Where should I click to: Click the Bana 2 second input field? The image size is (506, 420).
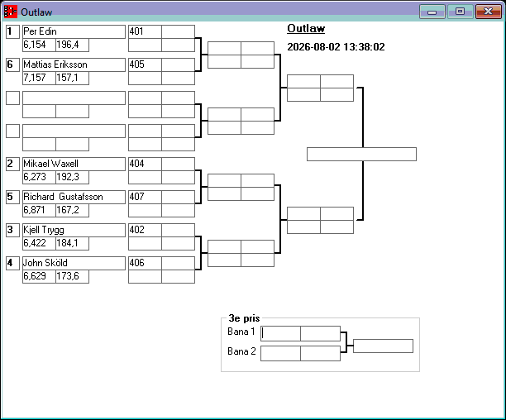click(321, 354)
